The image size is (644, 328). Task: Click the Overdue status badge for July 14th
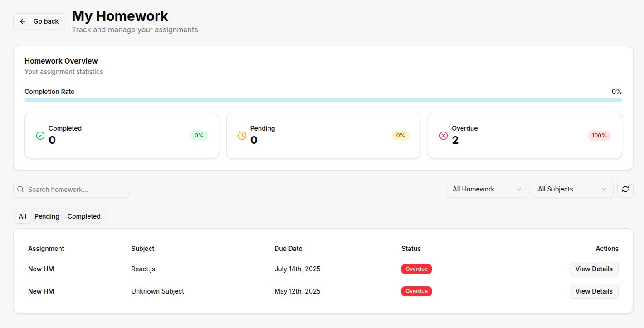coord(416,269)
